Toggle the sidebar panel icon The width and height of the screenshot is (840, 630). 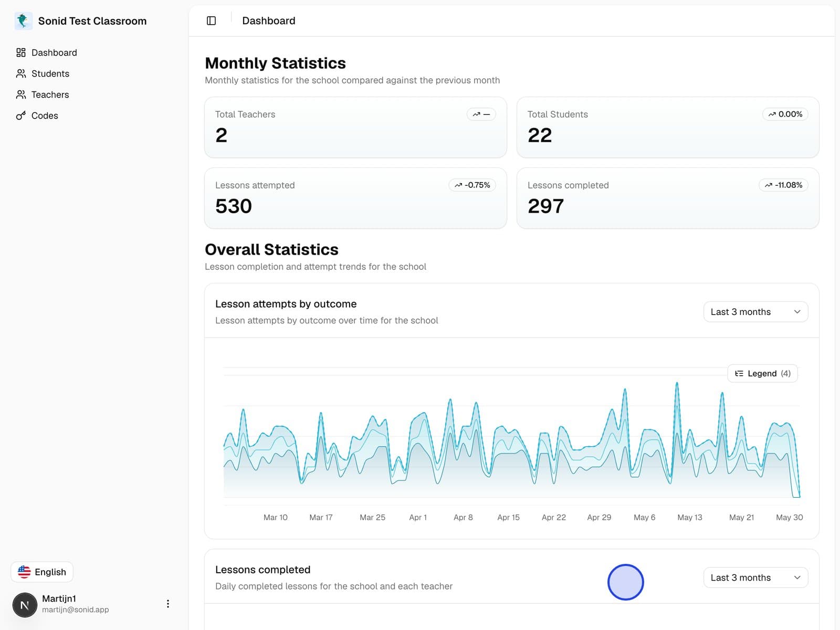pos(212,20)
